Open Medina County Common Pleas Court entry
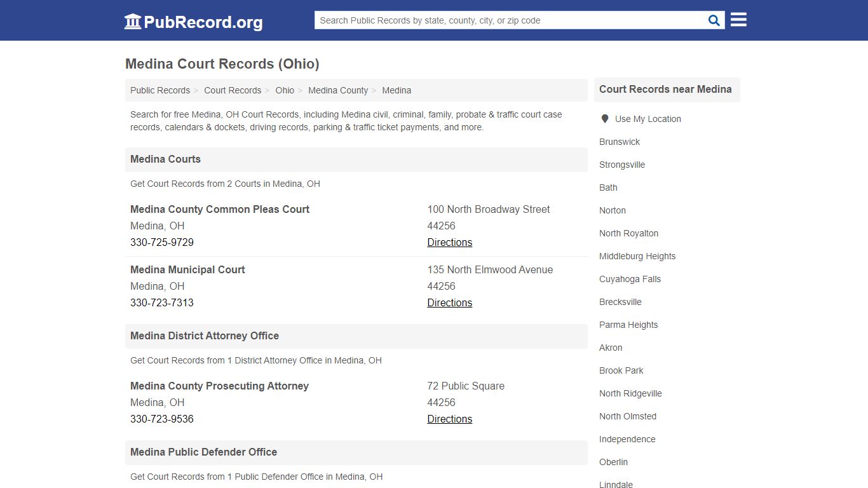The width and height of the screenshot is (868, 488). point(220,209)
